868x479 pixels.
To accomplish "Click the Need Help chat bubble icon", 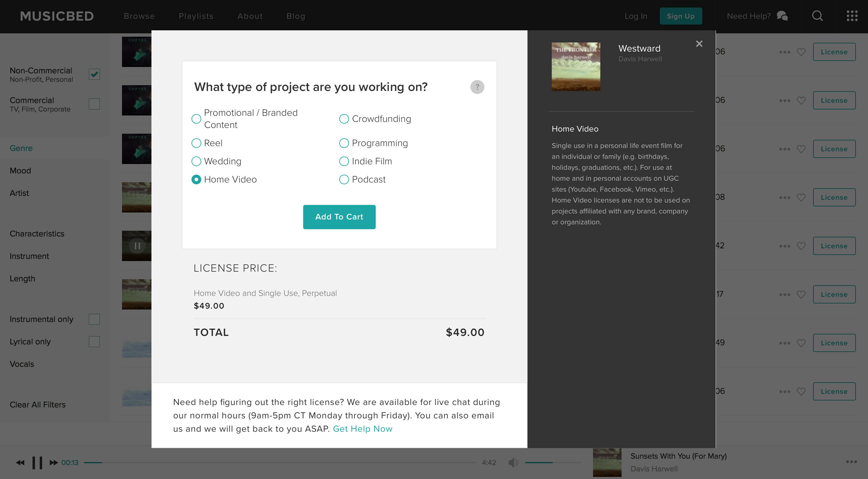I will [x=782, y=16].
